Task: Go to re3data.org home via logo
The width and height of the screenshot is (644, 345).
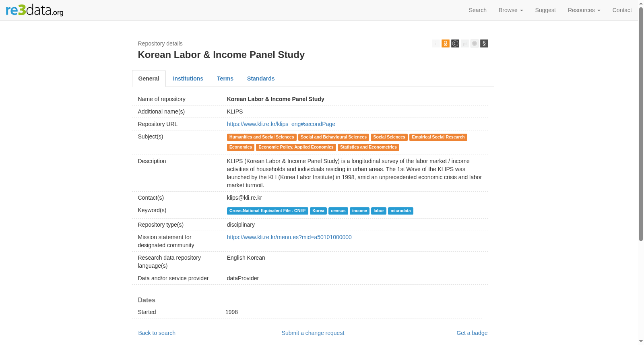Action: (x=35, y=10)
